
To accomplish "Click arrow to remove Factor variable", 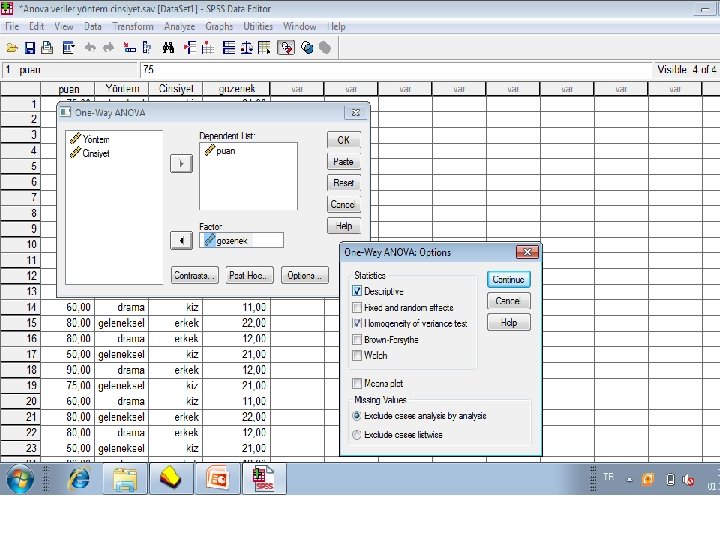I will click(x=181, y=240).
